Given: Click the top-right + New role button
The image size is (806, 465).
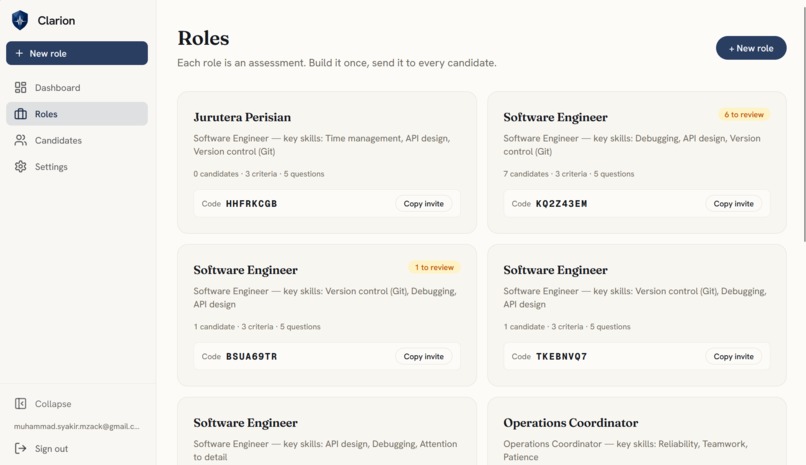Looking at the screenshot, I should 750,48.
